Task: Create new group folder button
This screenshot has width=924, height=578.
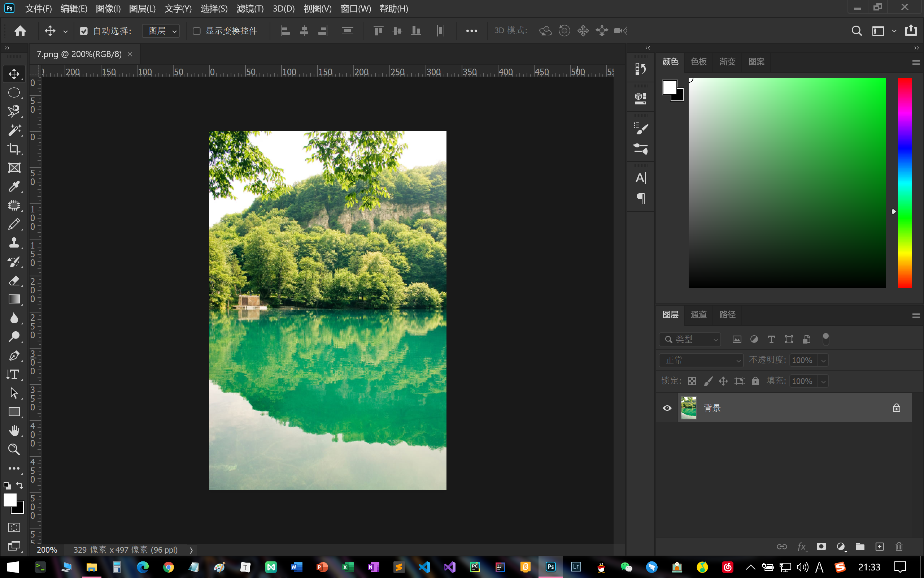Action: point(860,547)
